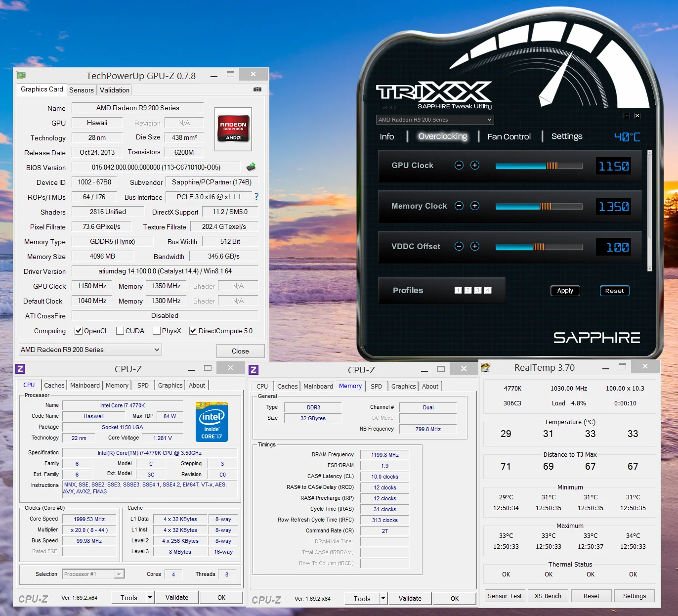The image size is (678, 616).
Task: Click the BIOS save chip icon
Action: 251,167
